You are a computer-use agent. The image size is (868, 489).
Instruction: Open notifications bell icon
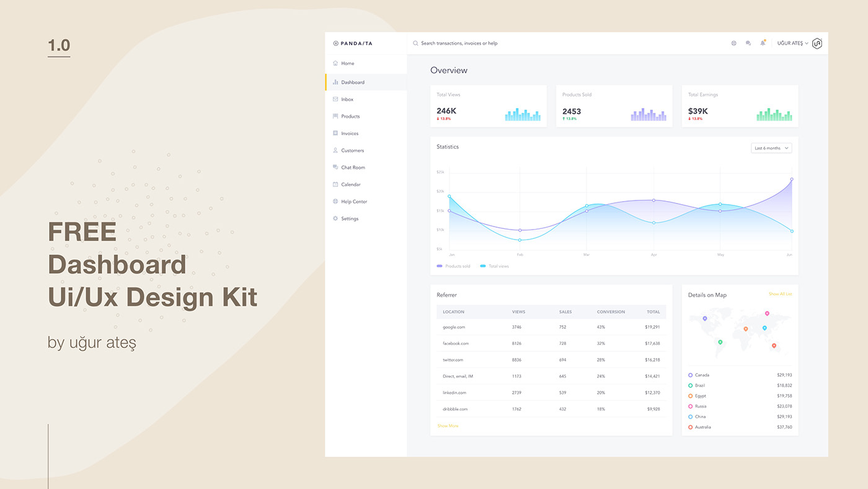click(x=763, y=43)
